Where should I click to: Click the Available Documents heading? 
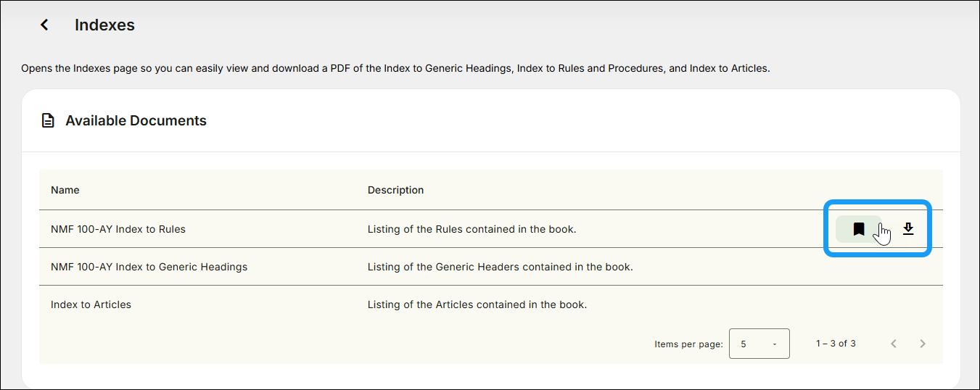pyautogui.click(x=136, y=121)
